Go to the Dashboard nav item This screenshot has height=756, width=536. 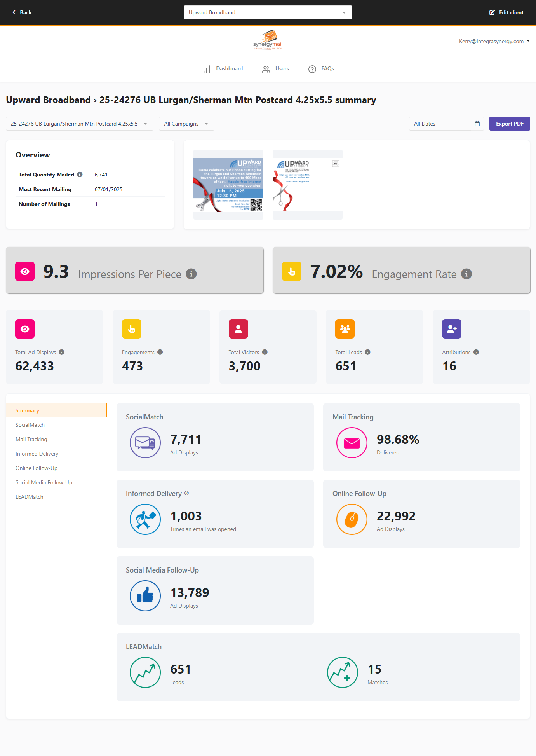[223, 69]
